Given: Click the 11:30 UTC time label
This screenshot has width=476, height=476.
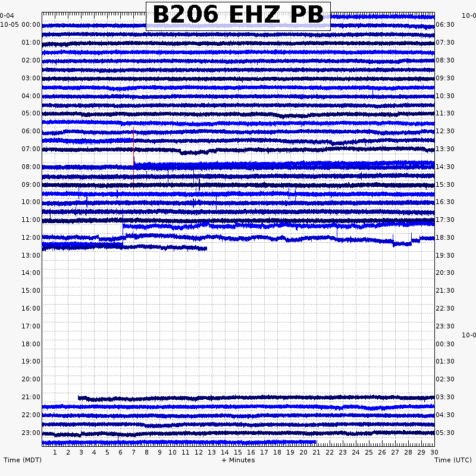Looking at the screenshot, I should point(445,113).
